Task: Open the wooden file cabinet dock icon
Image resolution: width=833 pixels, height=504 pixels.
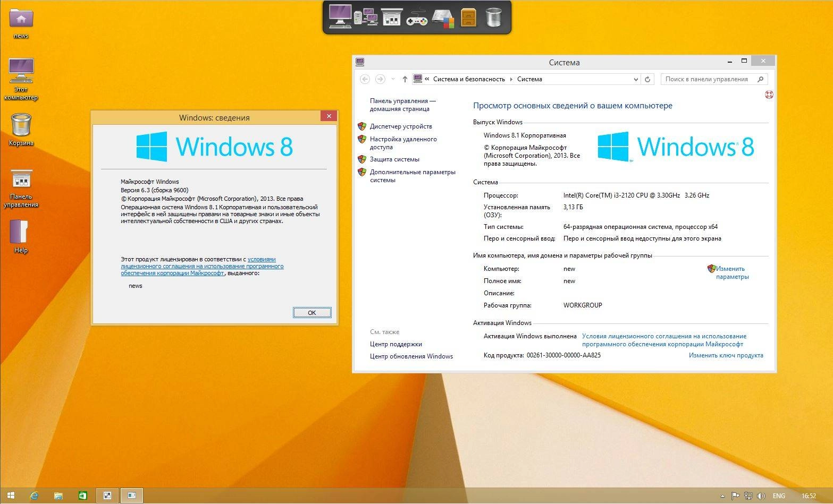Action: 468,18
